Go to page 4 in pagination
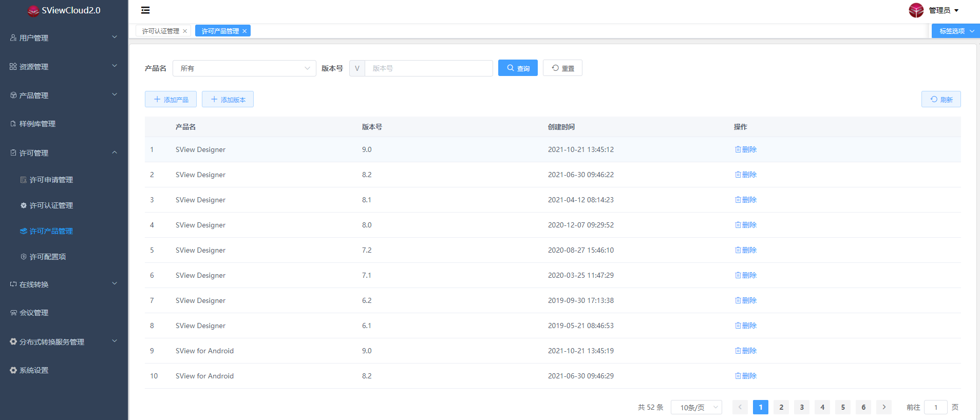 (x=822, y=407)
